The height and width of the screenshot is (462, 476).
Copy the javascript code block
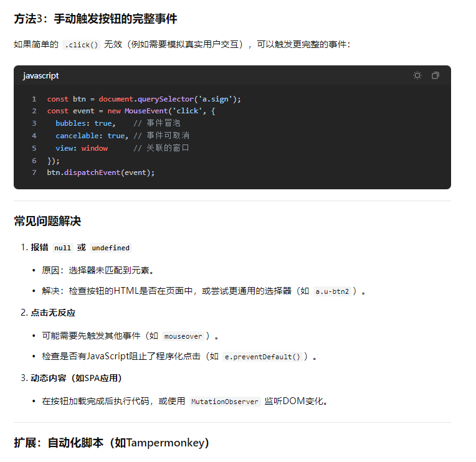[x=436, y=75]
